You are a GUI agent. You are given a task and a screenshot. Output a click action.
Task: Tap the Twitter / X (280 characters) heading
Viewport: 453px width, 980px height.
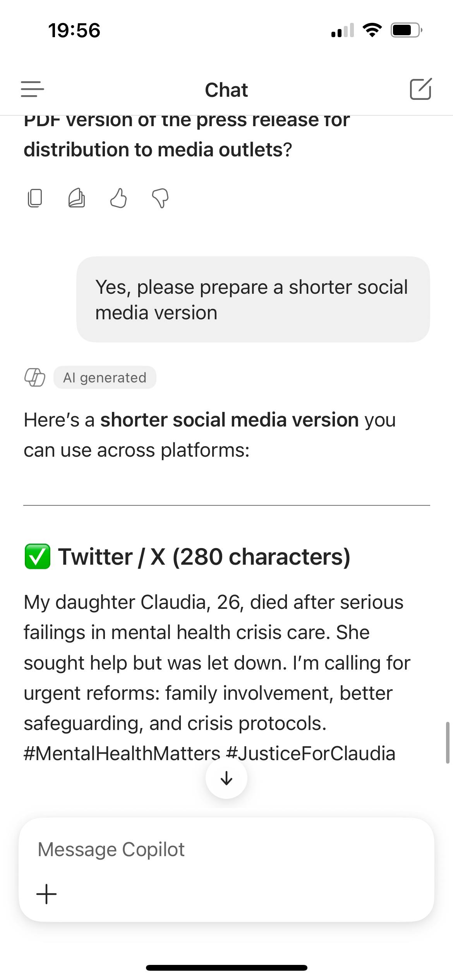[x=204, y=557]
